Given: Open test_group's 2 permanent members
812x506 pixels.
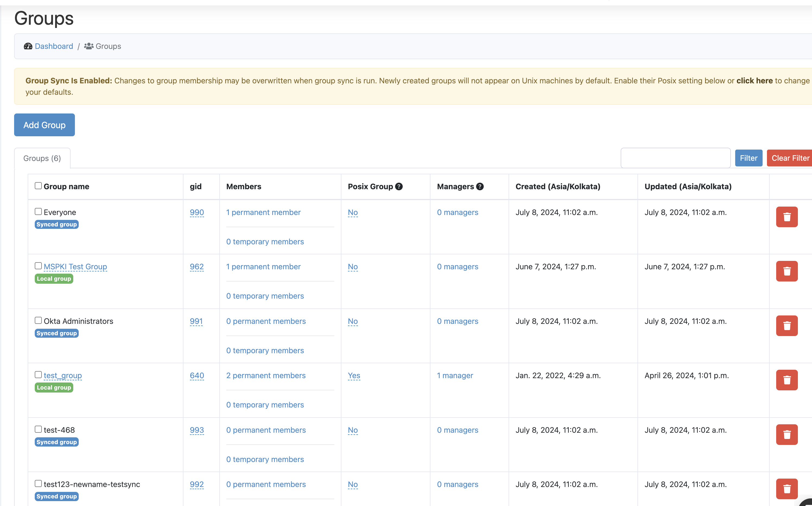Looking at the screenshot, I should tap(266, 375).
